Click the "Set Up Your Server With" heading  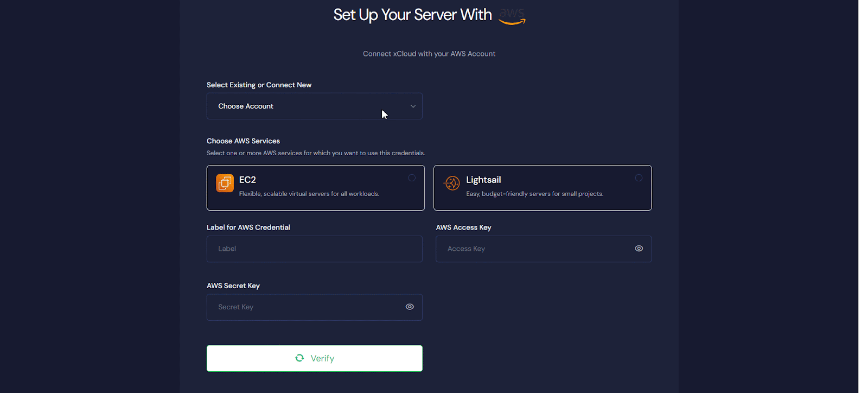coord(412,15)
